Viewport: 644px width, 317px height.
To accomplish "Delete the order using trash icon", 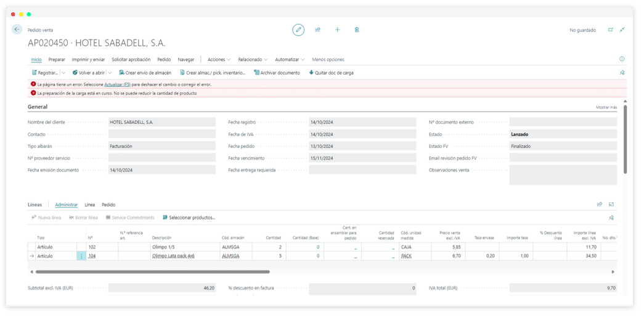I will coord(357,30).
